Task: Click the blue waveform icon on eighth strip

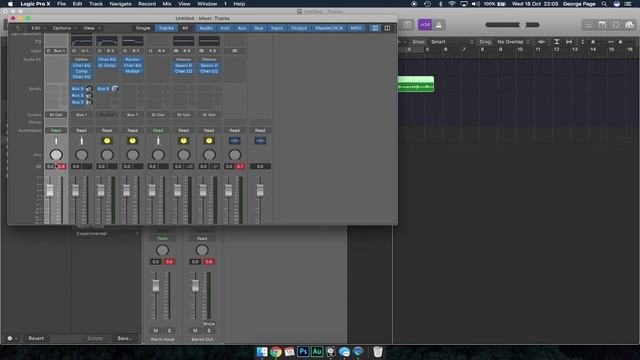Action: click(x=234, y=140)
